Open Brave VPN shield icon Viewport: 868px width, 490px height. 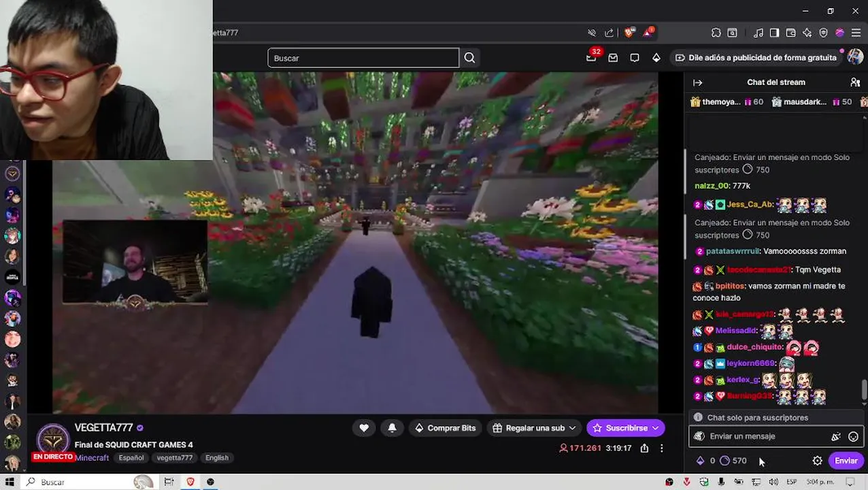click(823, 33)
